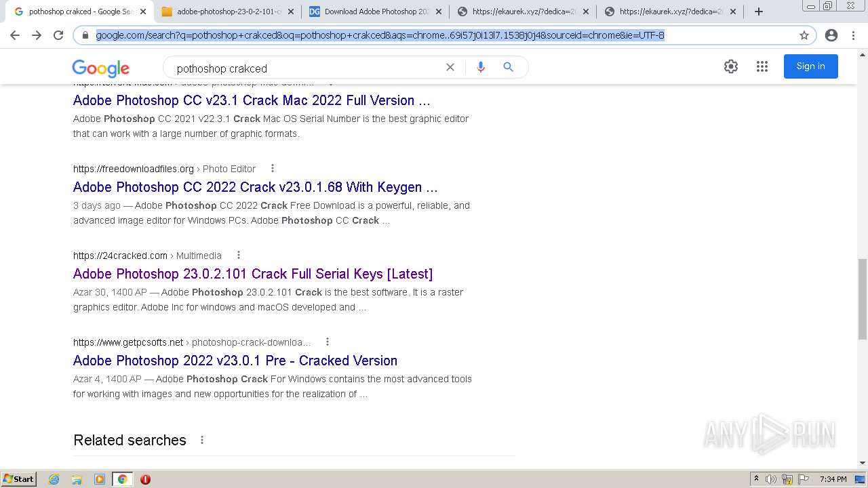Click the www.getpcsofts.net site address
The width and height of the screenshot is (868, 488).
point(128,342)
